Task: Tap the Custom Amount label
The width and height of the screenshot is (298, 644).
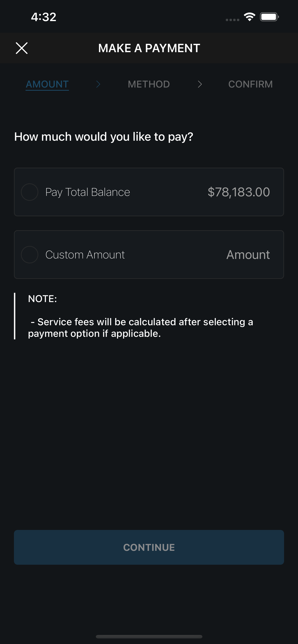Action: (x=85, y=255)
